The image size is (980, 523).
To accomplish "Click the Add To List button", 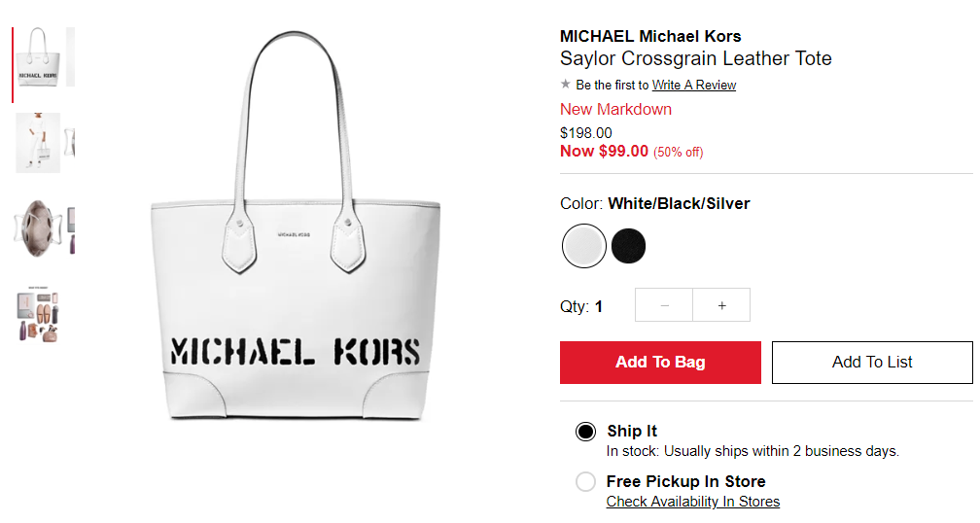I will tap(872, 363).
